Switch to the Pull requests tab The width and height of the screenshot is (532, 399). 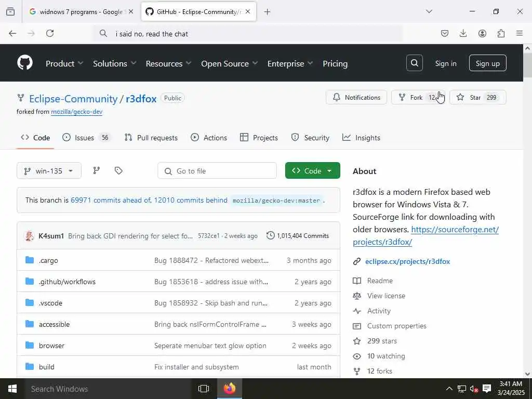[151, 138]
